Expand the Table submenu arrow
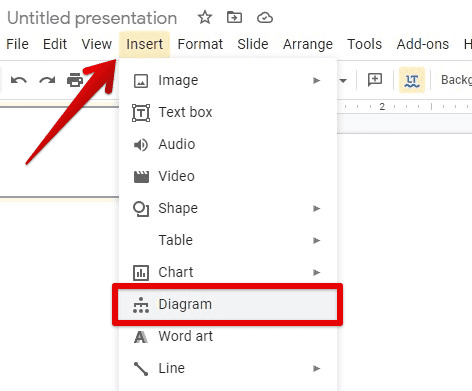This screenshot has width=472, height=391. (316, 241)
